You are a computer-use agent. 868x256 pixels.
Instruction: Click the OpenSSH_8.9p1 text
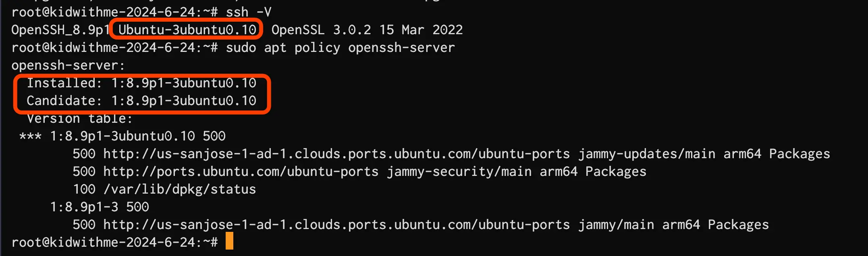pyautogui.click(x=60, y=30)
